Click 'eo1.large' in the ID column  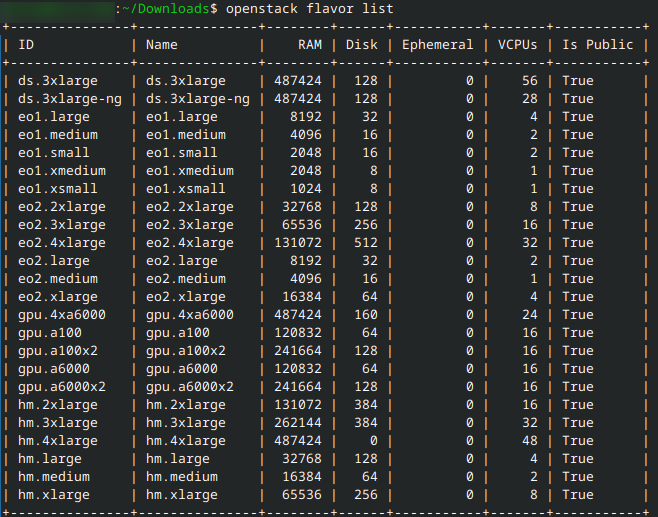pyautogui.click(x=54, y=117)
